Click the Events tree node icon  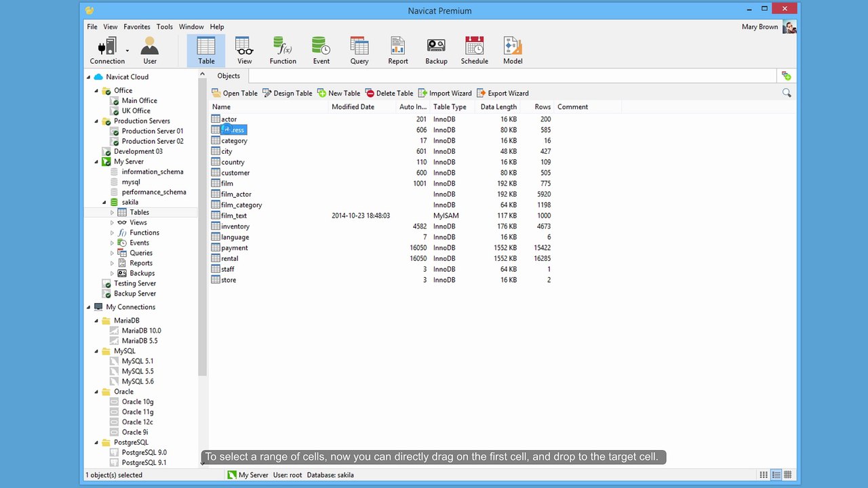coord(122,243)
